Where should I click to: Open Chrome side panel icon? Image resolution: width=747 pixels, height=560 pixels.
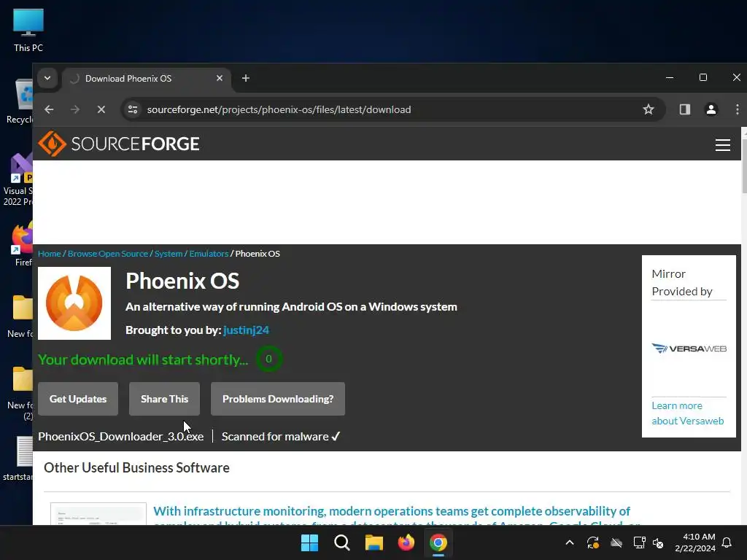[684, 109]
